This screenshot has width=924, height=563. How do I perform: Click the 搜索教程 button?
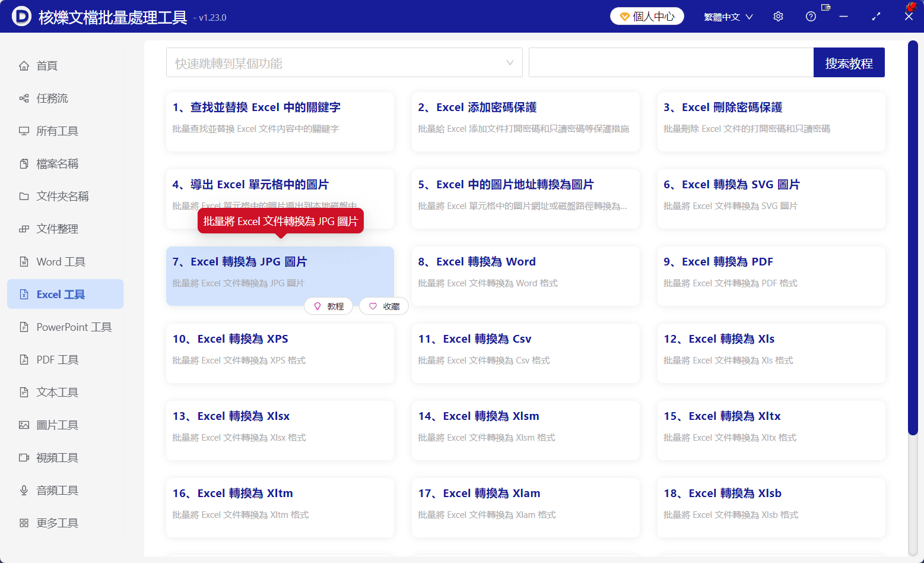849,62
